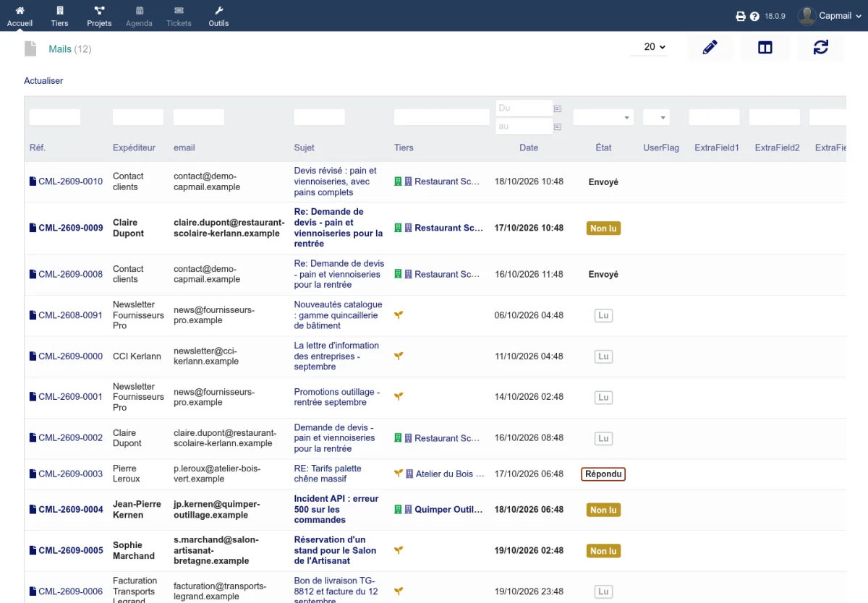Open Quimper Outil… tiers link

click(x=448, y=509)
